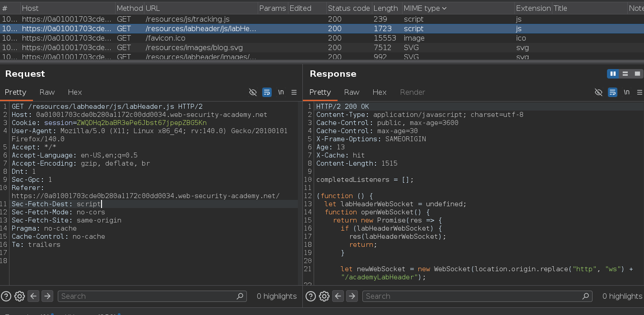Select the side-by-side layout icon
This screenshot has height=315, width=644.
click(613, 74)
